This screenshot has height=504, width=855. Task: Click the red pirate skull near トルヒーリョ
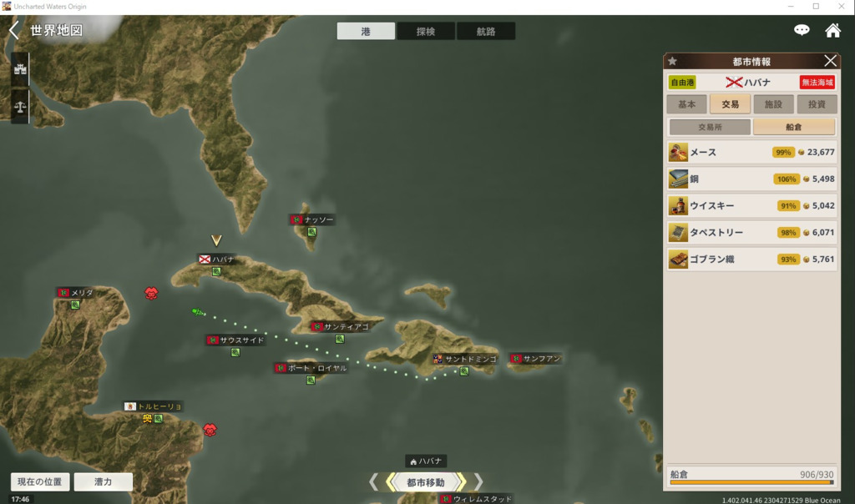pos(210,430)
